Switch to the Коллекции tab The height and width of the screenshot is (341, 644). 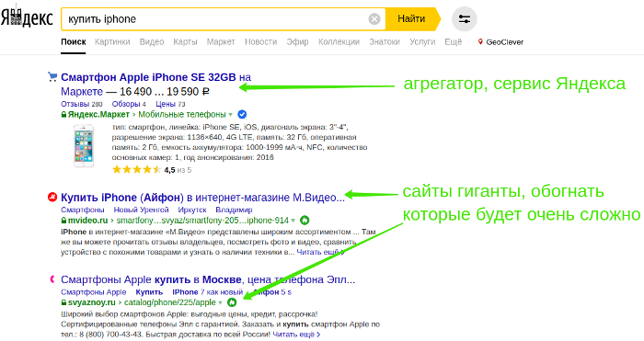click(339, 42)
